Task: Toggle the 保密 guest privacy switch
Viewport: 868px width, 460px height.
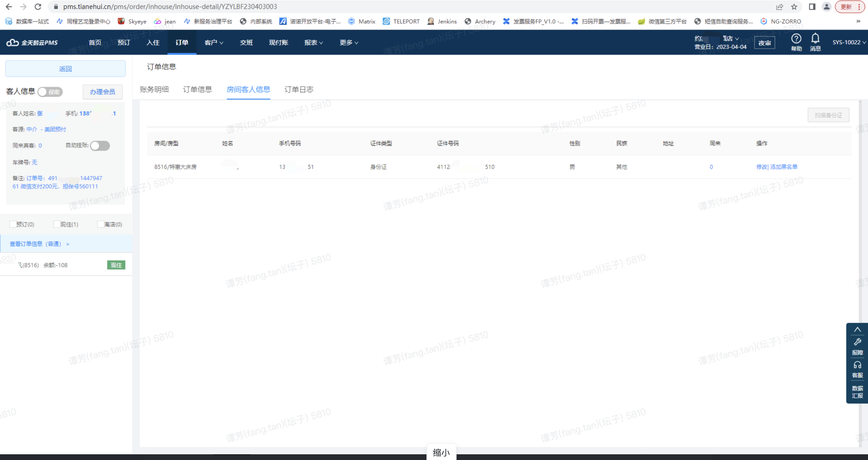Action: 50,92
